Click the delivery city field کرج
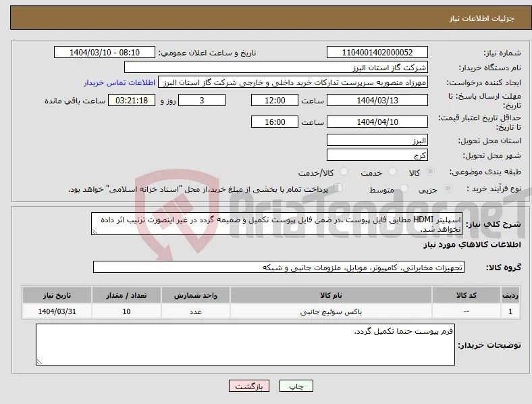Screen dimensions: 532x404 click(x=377, y=155)
